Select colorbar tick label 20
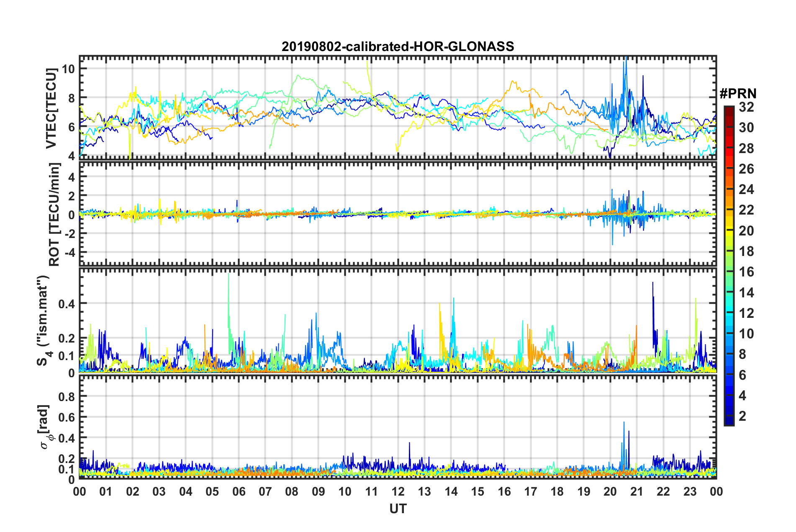This screenshot has height=532, width=796. (x=746, y=231)
